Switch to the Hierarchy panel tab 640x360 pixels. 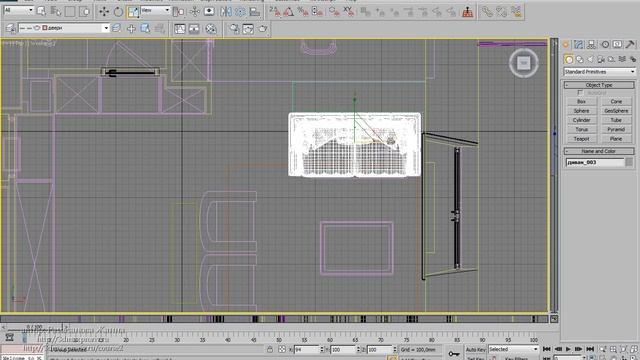point(591,44)
